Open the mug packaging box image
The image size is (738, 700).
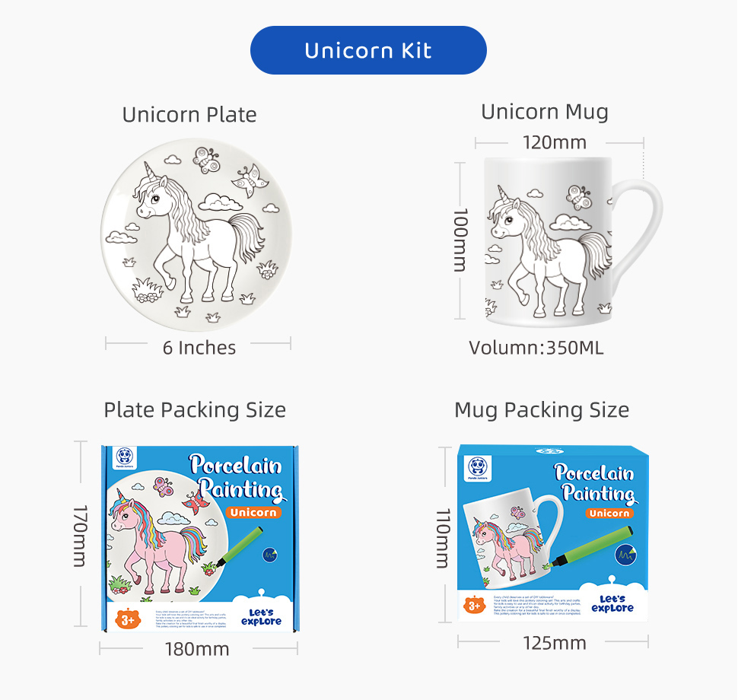click(553, 533)
